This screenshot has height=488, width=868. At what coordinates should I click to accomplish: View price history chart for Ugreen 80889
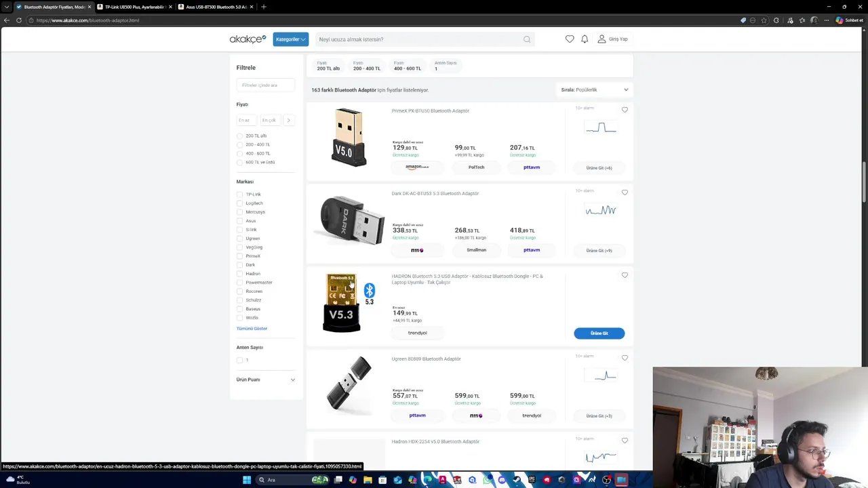click(600, 375)
